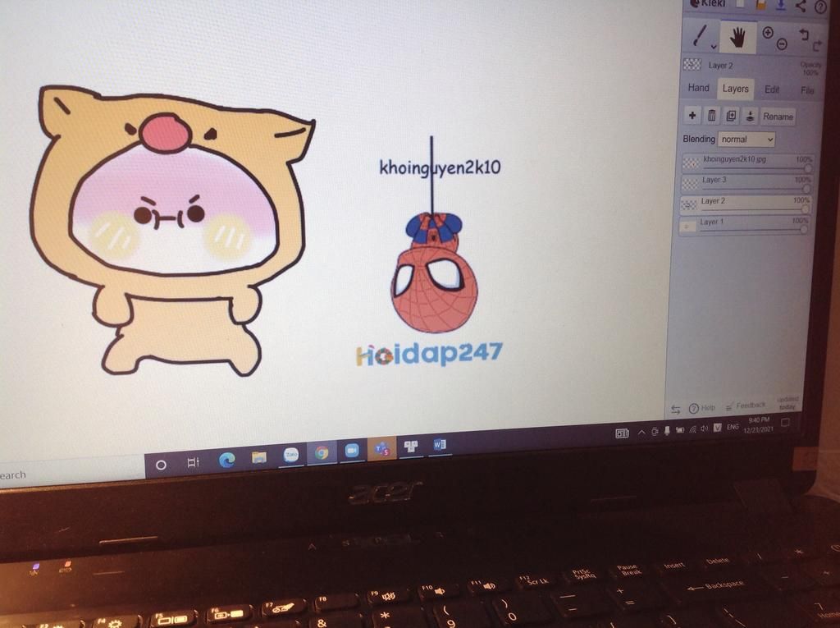Open the help question mark icon

tap(820, 7)
